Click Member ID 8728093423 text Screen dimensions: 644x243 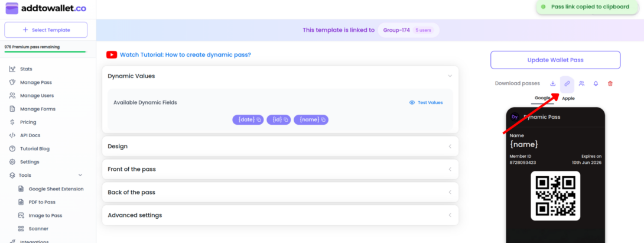click(x=523, y=163)
